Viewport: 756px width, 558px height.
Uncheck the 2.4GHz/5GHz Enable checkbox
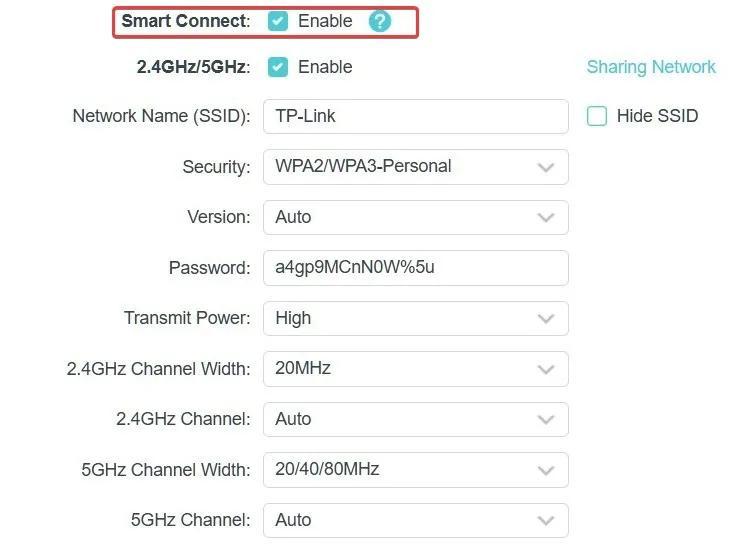[278, 67]
